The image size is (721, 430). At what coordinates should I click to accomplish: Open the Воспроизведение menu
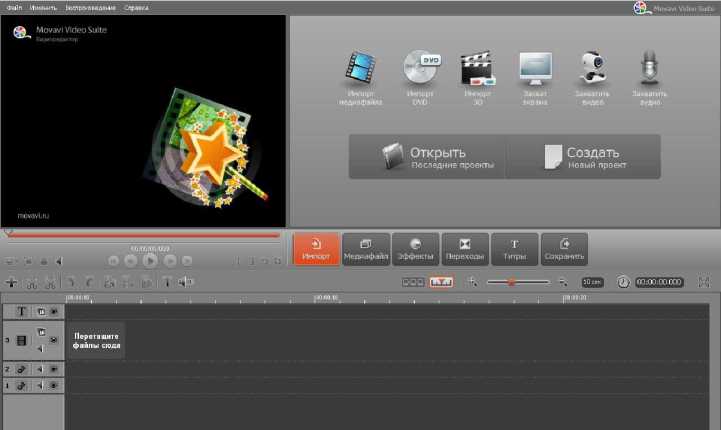coord(91,7)
